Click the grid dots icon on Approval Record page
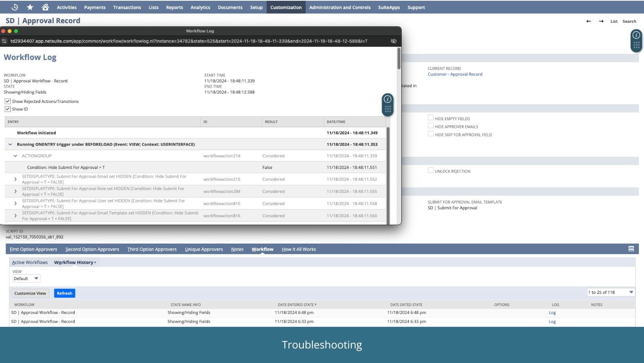The width and height of the screenshot is (644, 363). (x=636, y=45)
